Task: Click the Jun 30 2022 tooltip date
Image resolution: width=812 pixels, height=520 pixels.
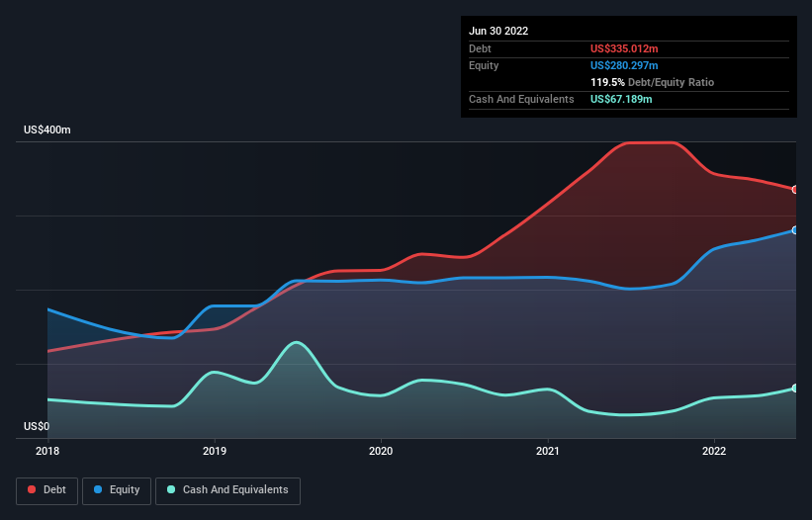Action: [x=498, y=31]
